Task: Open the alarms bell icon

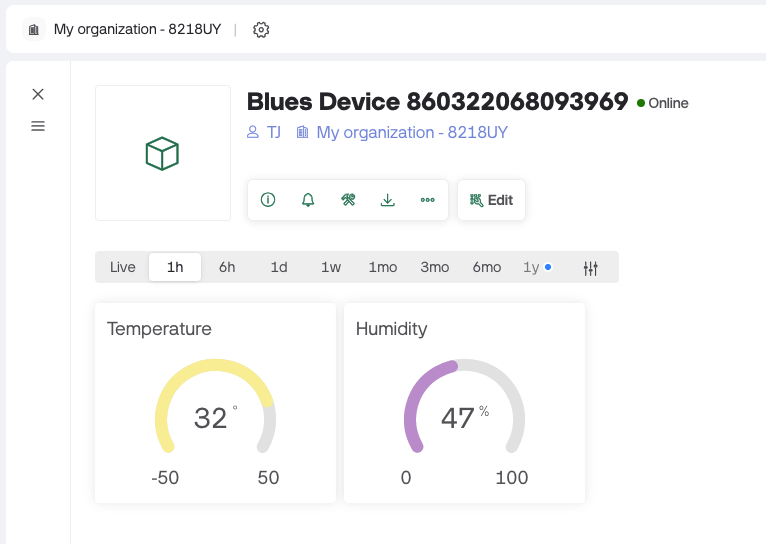Action: [x=308, y=200]
